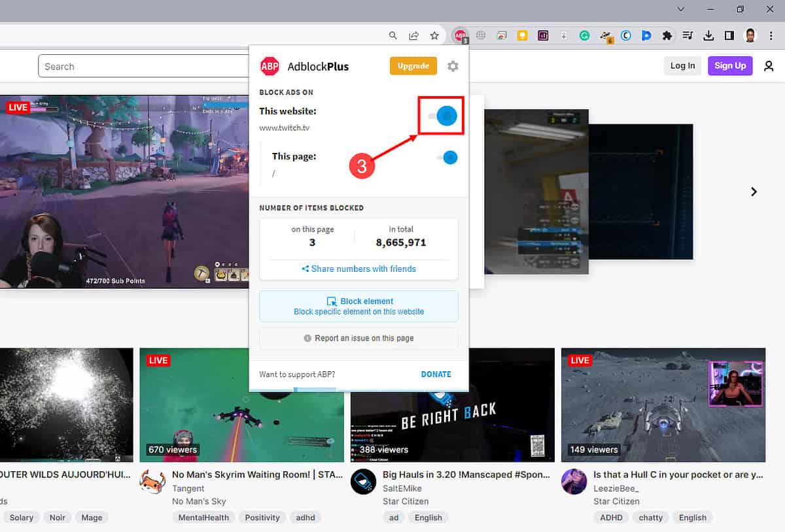Open the media controls playlist icon
Image resolution: width=785 pixels, height=532 pixels.
pyautogui.click(x=688, y=36)
